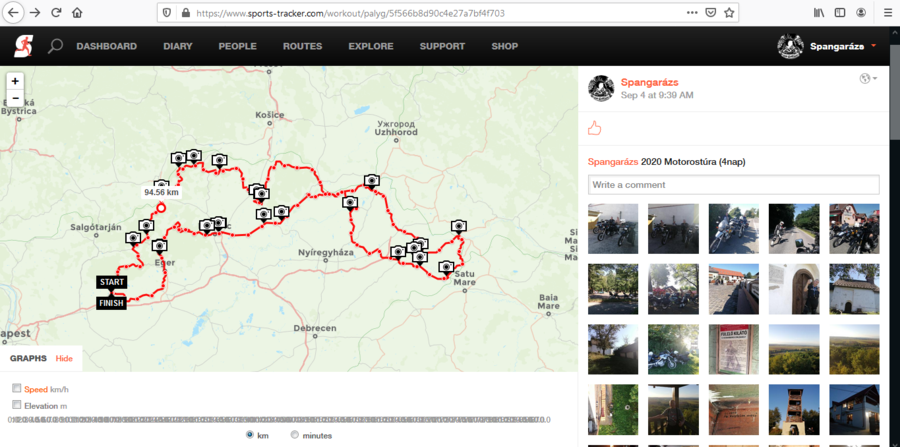Zoom in the map with plus button

tap(15, 81)
